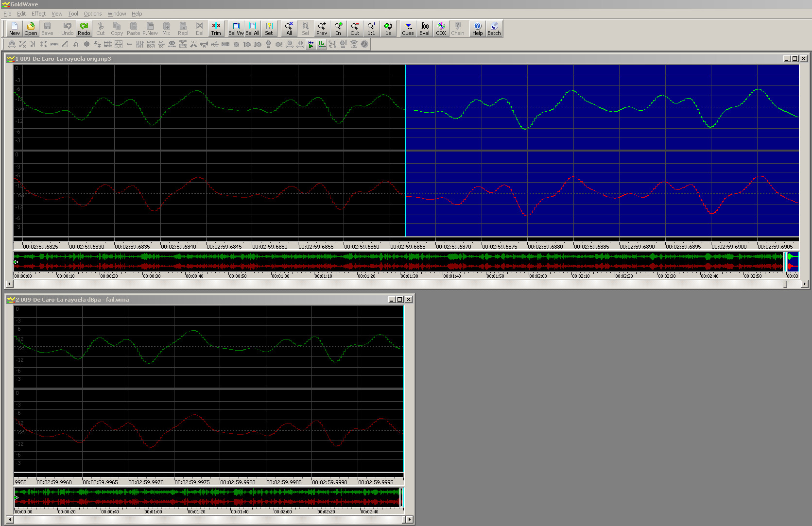Click the Set selection toolbar button
Viewport: 812px width, 526px height.
(x=269, y=29)
